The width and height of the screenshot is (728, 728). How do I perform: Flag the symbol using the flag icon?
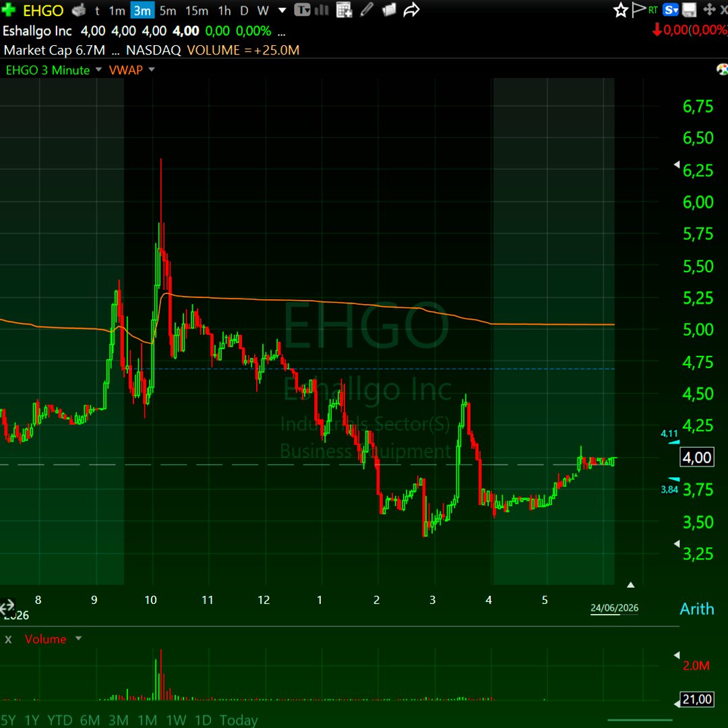click(638, 9)
